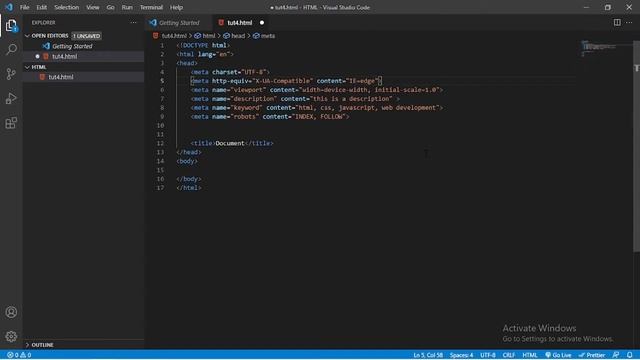Open the Source Control view icon

[x=11, y=74]
